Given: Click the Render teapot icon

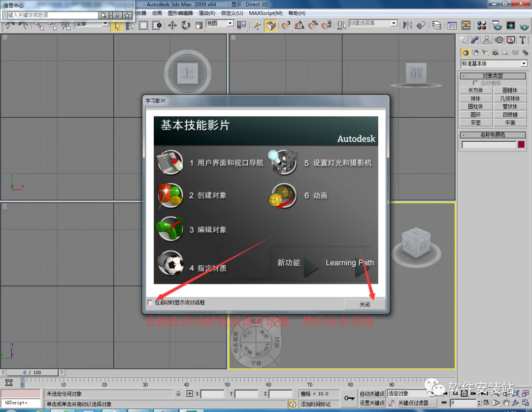Looking at the screenshot, I should 524,26.
